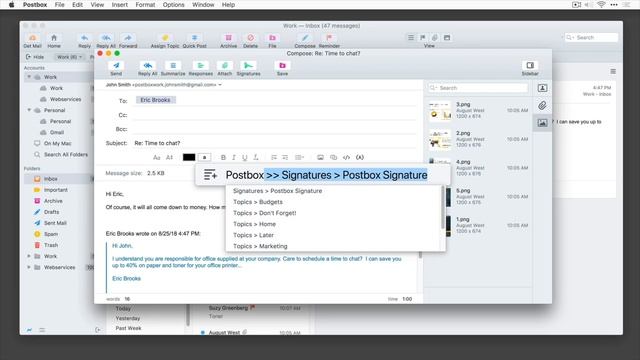Toggle underline formatting in the message editor

[244, 158]
